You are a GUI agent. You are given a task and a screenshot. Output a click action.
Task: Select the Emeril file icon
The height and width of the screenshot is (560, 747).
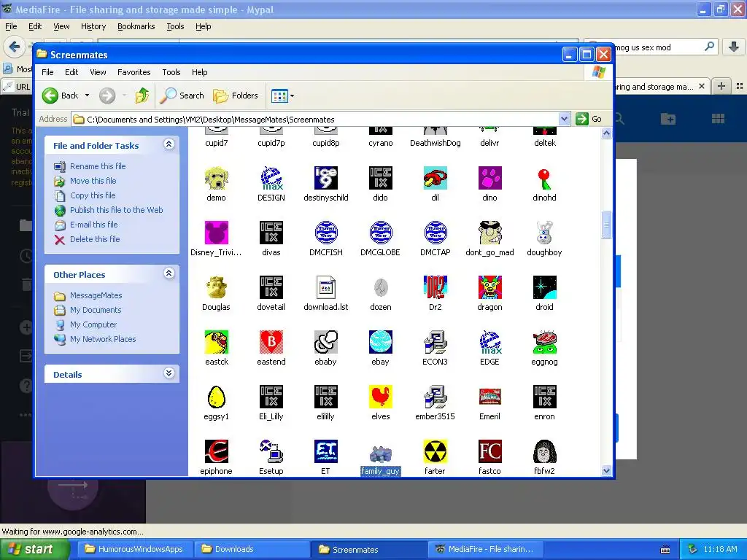point(489,397)
